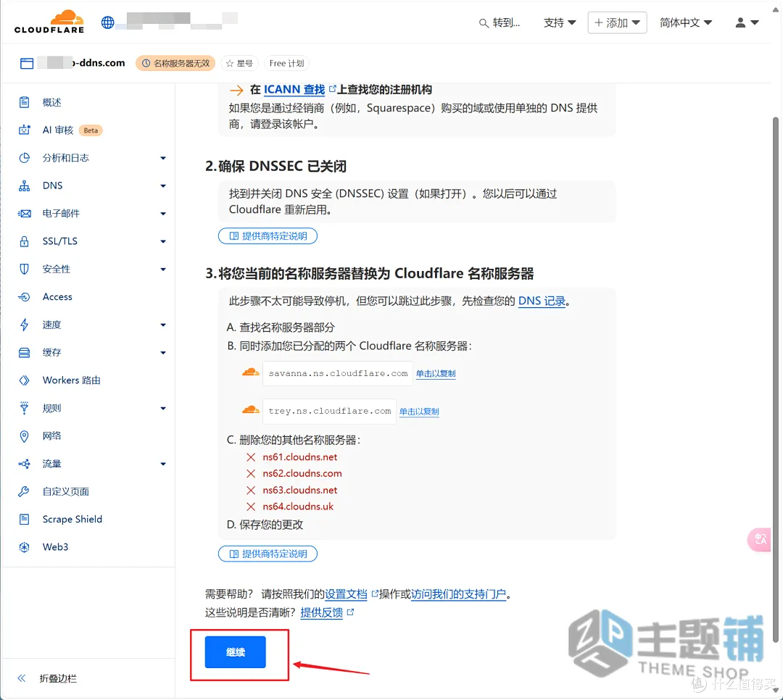Click the DNS network icon
Image resolution: width=783 pixels, height=700 pixels.
pos(24,186)
